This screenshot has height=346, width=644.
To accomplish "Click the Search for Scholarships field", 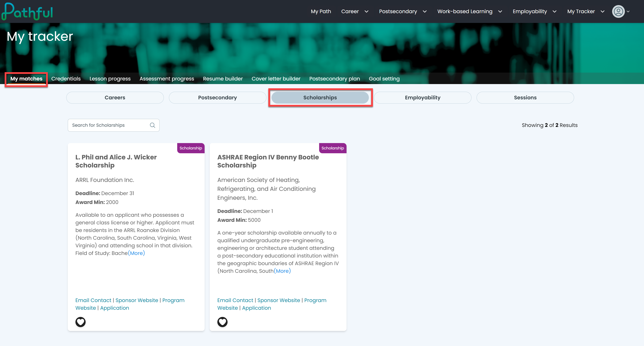I will coord(113,125).
